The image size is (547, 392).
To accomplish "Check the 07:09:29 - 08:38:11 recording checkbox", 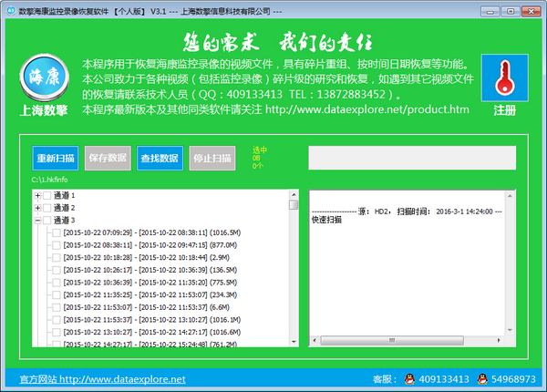I will pos(57,233).
